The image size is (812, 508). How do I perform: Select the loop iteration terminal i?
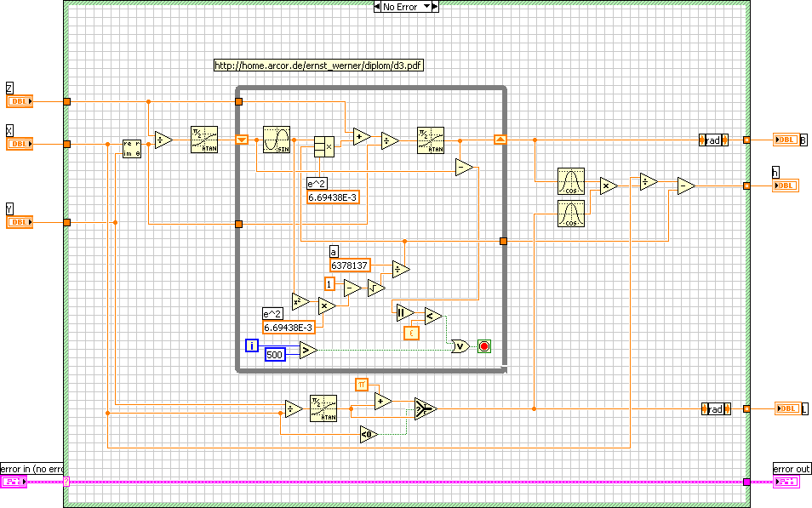[x=252, y=345]
